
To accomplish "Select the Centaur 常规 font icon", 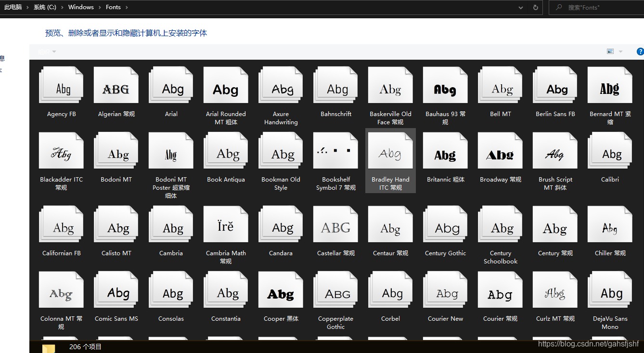I will [390, 224].
